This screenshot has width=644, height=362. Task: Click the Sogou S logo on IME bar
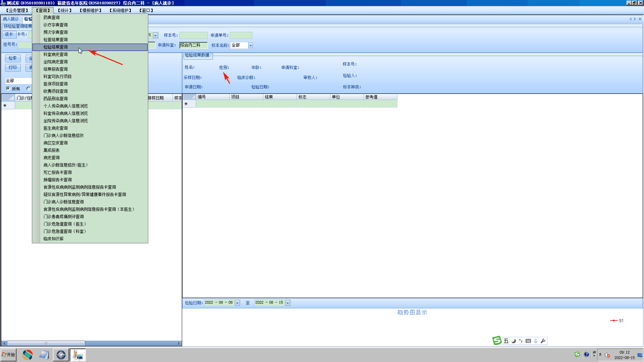pyautogui.click(x=497, y=341)
